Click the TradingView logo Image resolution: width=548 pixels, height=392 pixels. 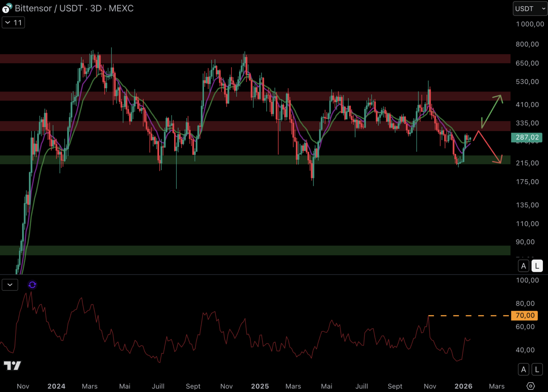coord(12,366)
